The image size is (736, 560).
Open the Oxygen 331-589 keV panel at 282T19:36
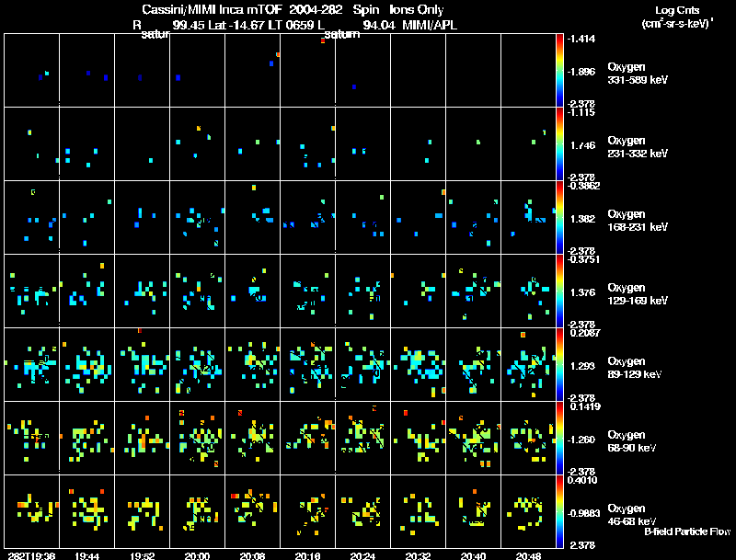32,71
